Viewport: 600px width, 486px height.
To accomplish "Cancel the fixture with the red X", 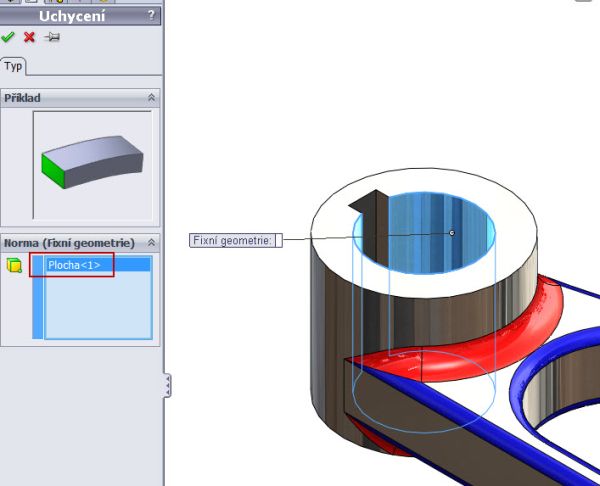I will (29, 37).
